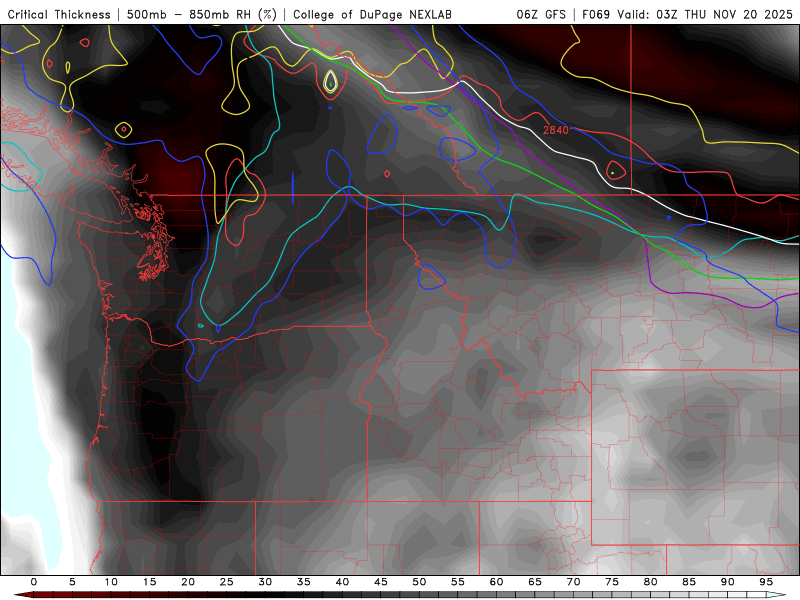Click the "90" tick on the color scale

point(728,582)
